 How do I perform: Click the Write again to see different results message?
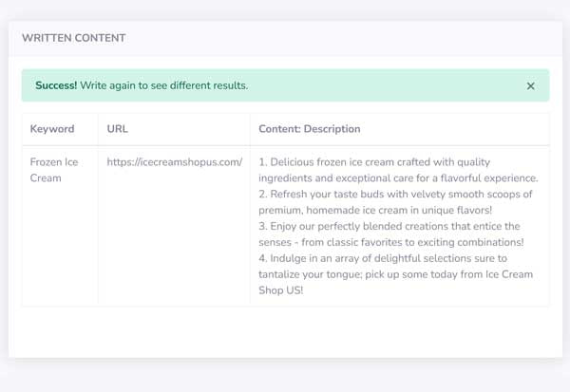pos(164,85)
